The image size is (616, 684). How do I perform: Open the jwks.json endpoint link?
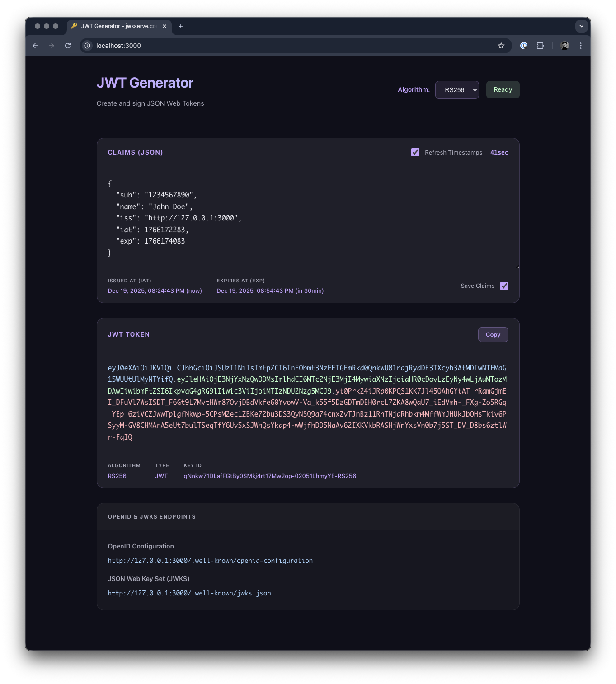pyautogui.click(x=189, y=593)
